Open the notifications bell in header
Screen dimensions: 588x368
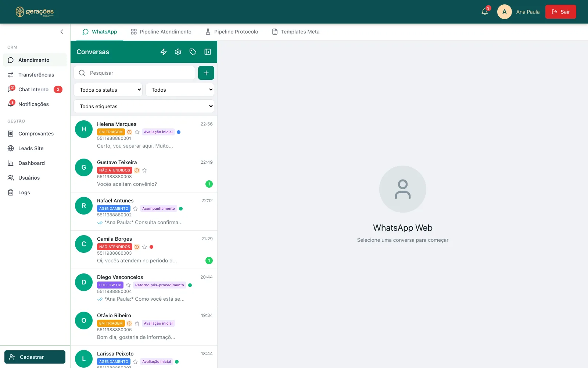485,12
